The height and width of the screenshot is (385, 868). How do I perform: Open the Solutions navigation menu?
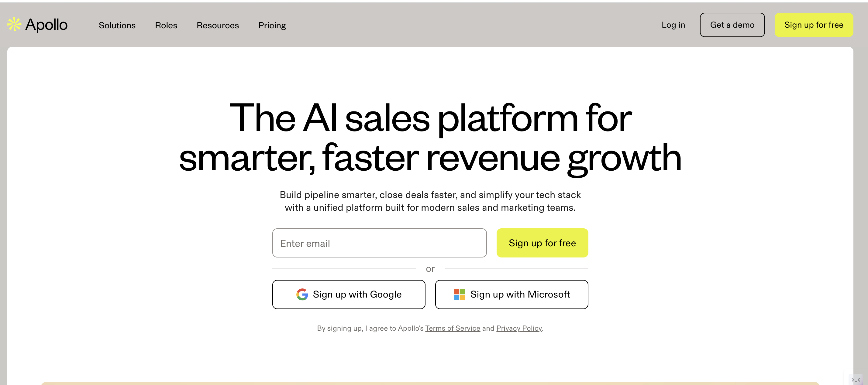[x=117, y=25]
